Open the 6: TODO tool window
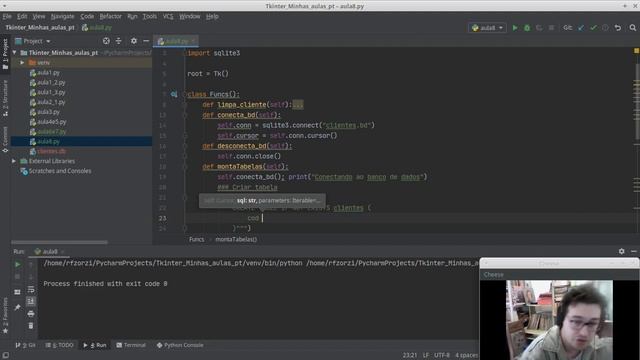The height and width of the screenshot is (360, 640). pyautogui.click(x=60, y=345)
